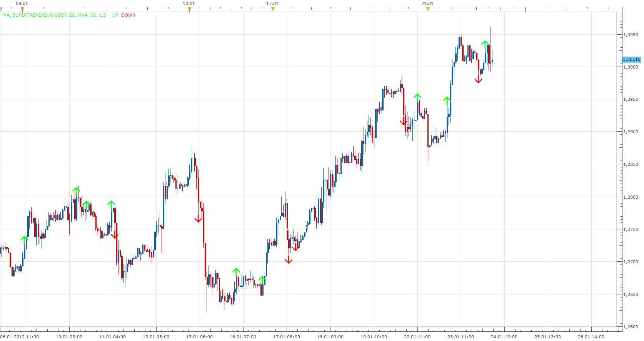Click the green UP legend label
This screenshot has width=644, height=341.
click(115, 15)
